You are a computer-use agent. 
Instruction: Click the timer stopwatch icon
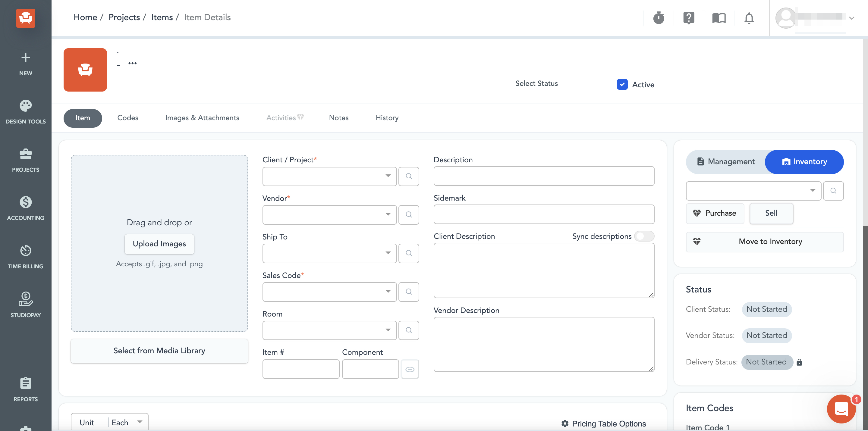[x=659, y=18]
